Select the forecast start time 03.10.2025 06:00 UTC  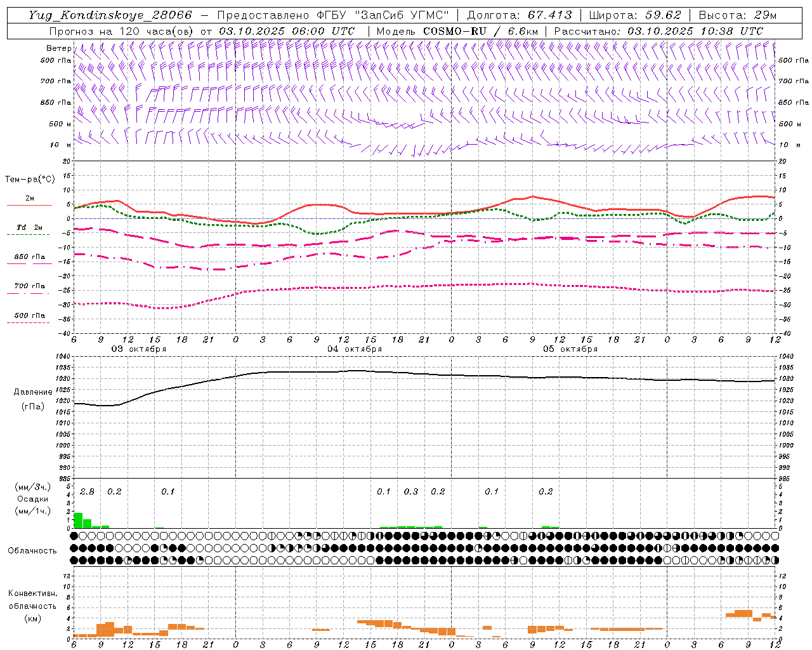pyautogui.click(x=287, y=31)
